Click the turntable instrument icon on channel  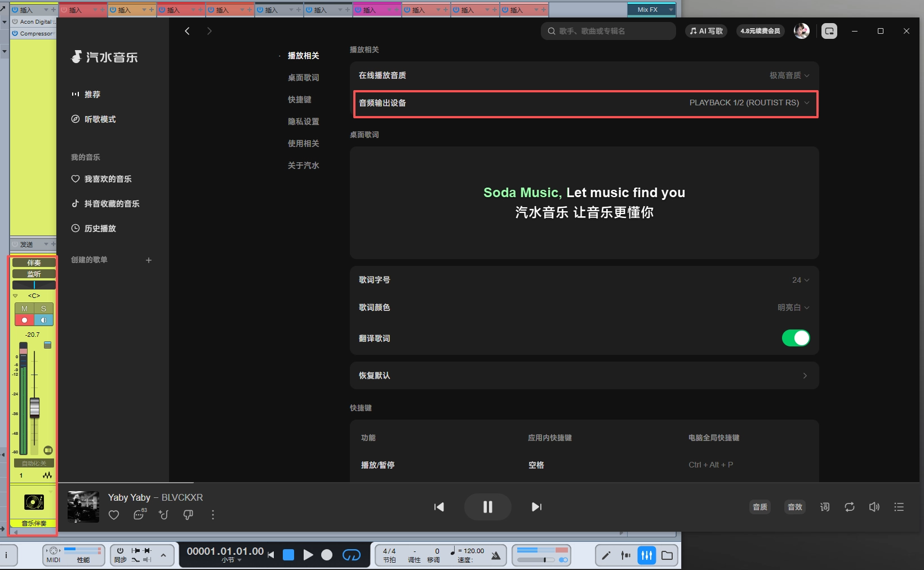click(x=34, y=501)
